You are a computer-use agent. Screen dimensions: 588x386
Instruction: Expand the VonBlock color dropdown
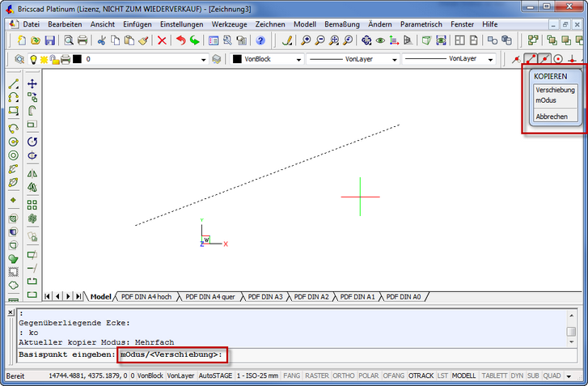298,59
